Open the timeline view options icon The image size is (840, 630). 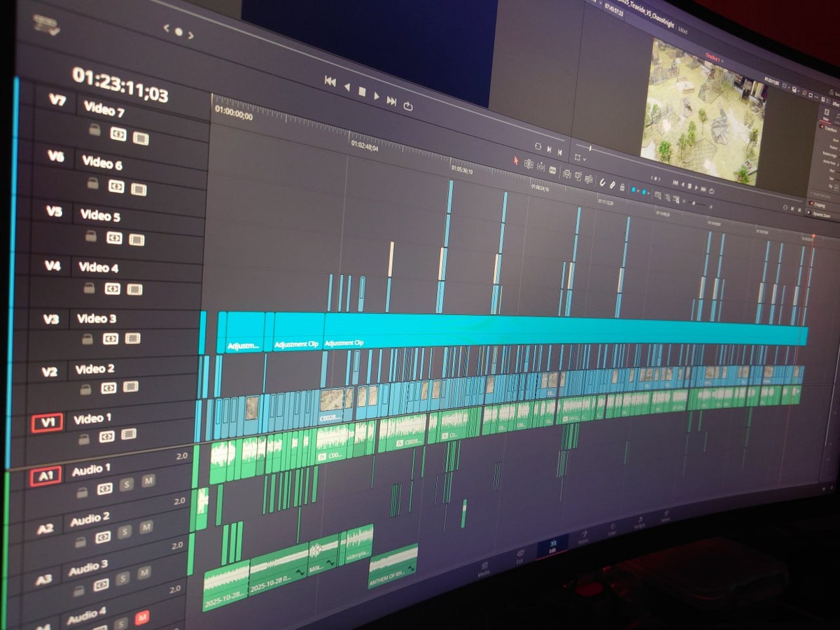tap(48, 25)
